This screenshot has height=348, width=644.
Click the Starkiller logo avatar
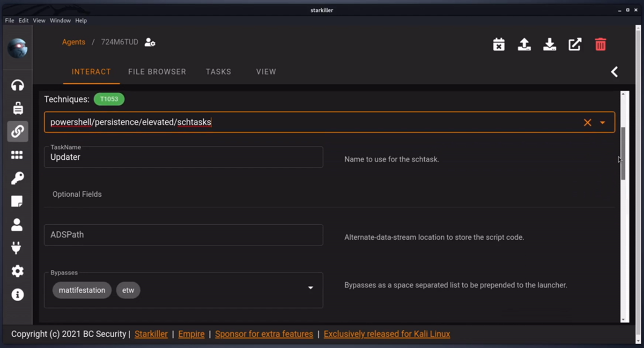pos(17,48)
